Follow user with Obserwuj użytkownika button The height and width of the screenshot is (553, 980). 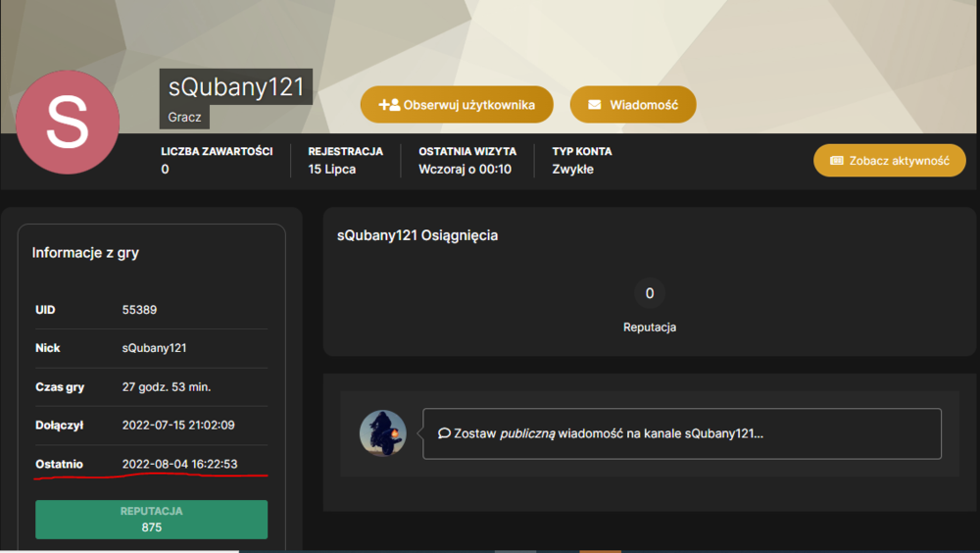(x=457, y=105)
